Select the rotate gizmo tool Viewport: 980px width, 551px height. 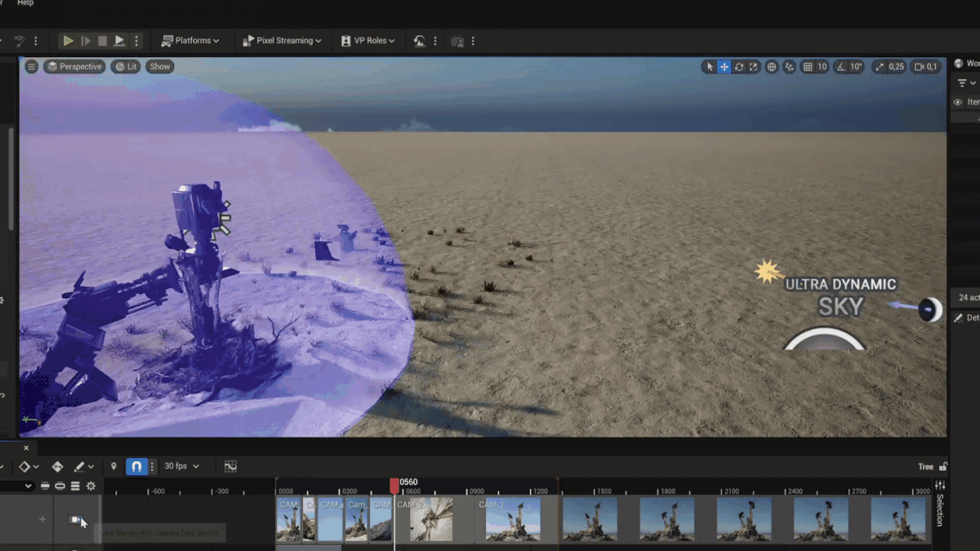pos(739,67)
